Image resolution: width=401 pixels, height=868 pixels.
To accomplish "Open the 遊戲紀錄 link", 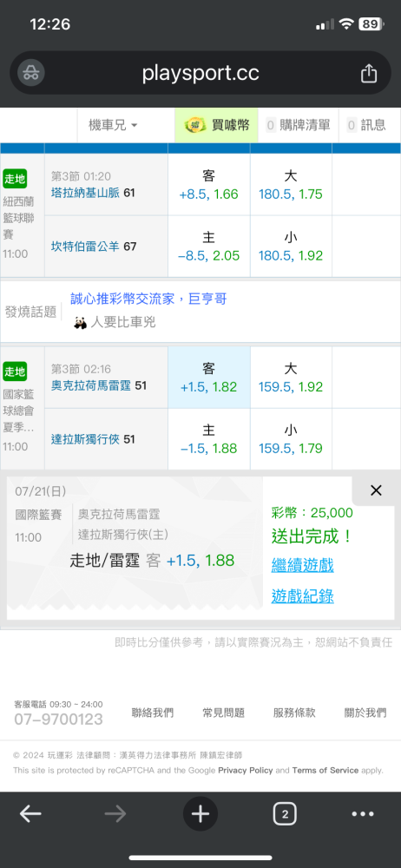I will 302,596.
